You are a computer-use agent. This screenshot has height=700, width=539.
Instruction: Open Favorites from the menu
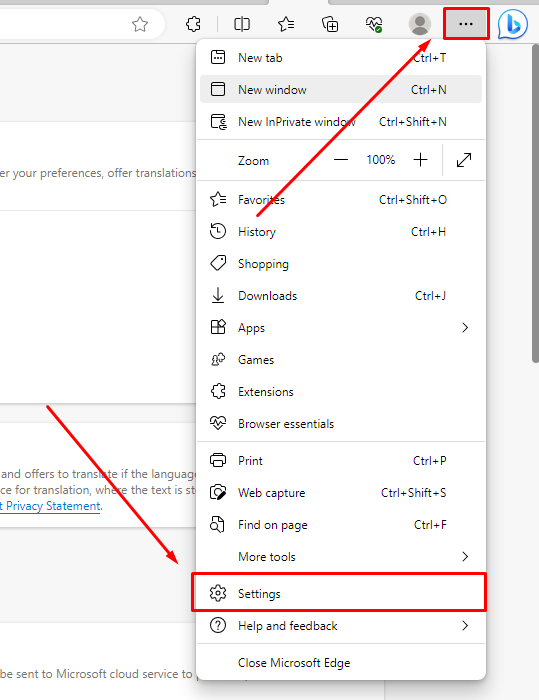click(341, 200)
